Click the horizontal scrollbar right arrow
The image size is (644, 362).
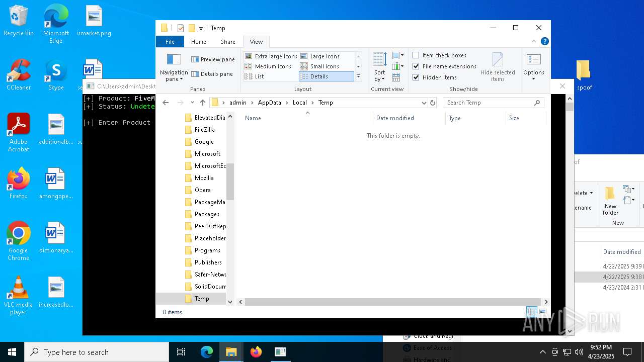(546, 302)
